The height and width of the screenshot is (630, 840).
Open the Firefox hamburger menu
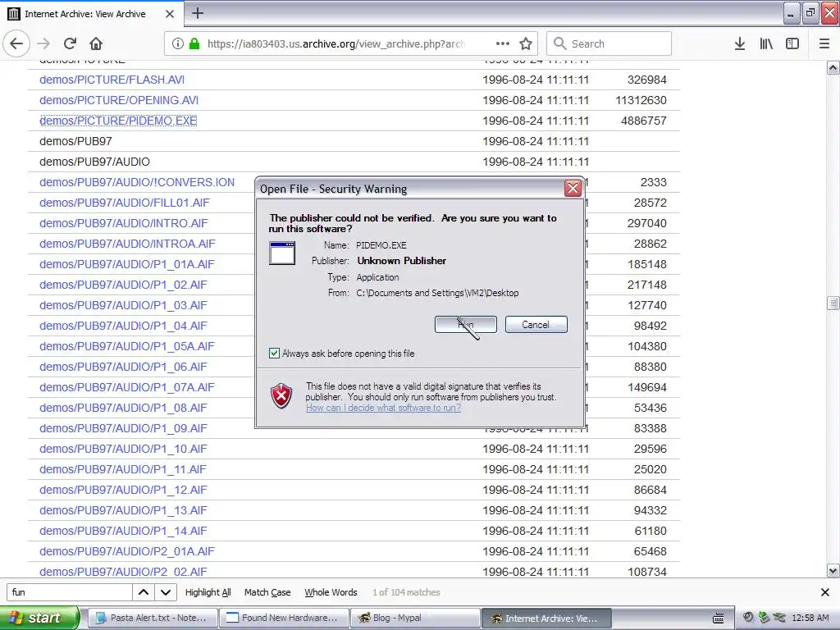coord(824,43)
